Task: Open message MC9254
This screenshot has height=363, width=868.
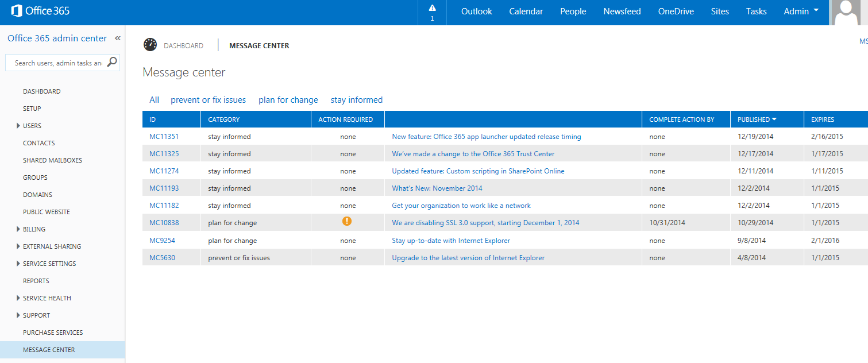Action: [x=162, y=241]
